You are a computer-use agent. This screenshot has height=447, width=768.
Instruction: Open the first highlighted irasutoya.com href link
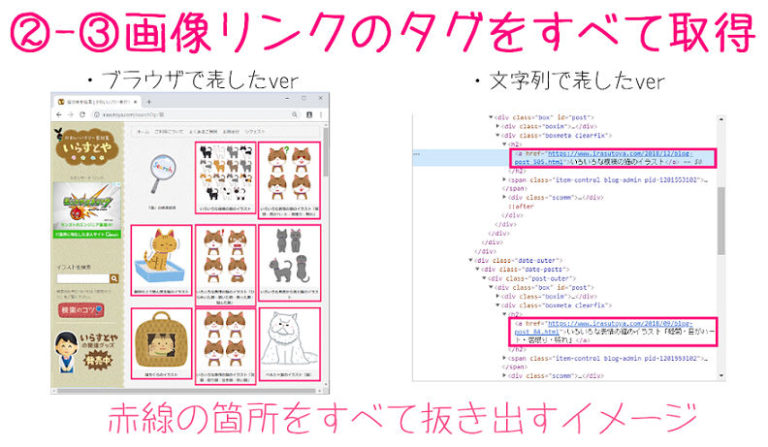pyautogui.click(x=603, y=157)
